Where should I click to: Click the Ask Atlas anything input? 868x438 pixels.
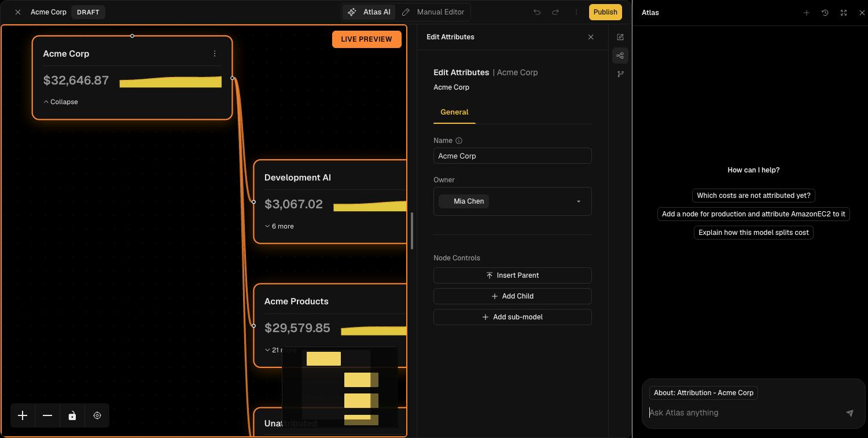744,413
